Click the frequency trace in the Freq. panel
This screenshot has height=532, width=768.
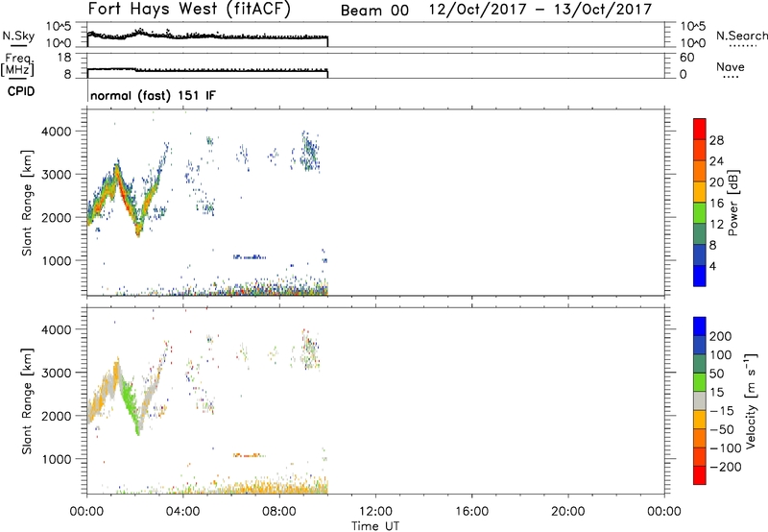[x=207, y=70]
